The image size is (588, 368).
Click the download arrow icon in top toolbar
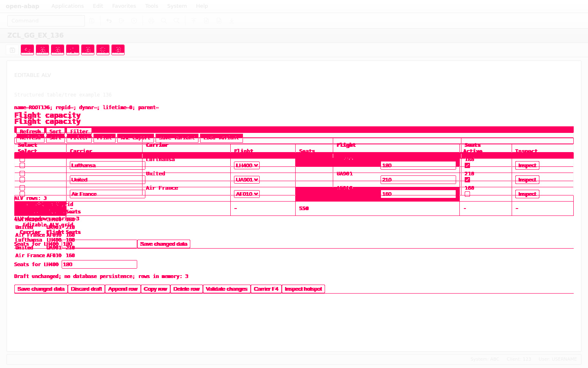coord(232,21)
